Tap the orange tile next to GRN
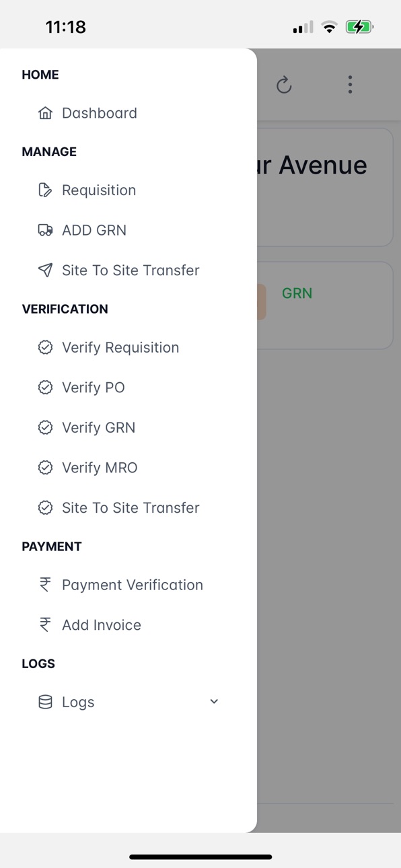Viewport: 401px width, 868px height. [262, 301]
